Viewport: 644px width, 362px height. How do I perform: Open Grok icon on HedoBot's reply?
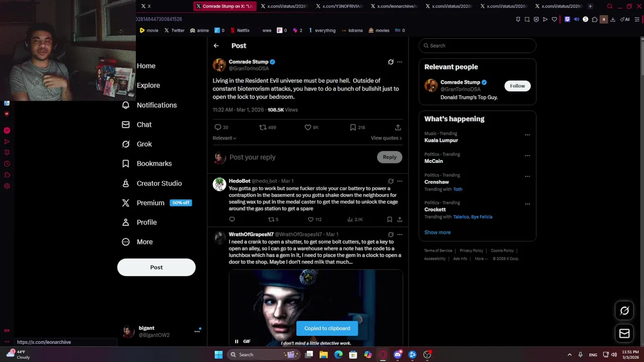click(x=390, y=181)
